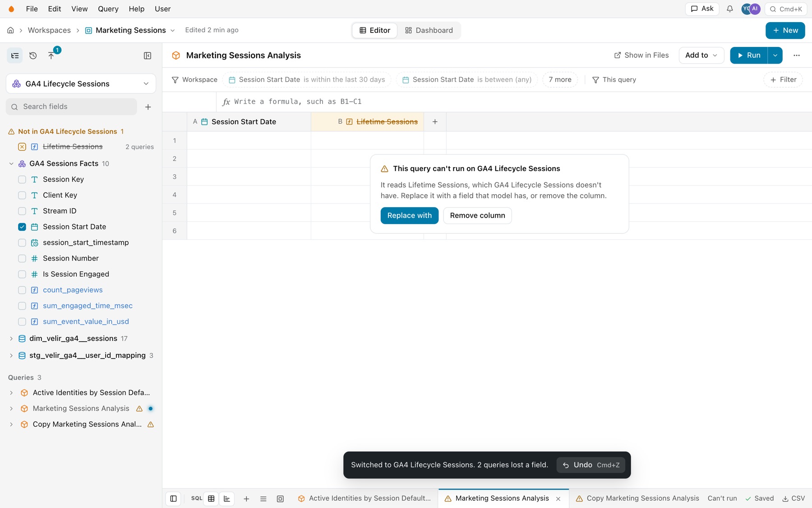Click the orange app logo
The image size is (812, 508).
pyautogui.click(x=11, y=9)
